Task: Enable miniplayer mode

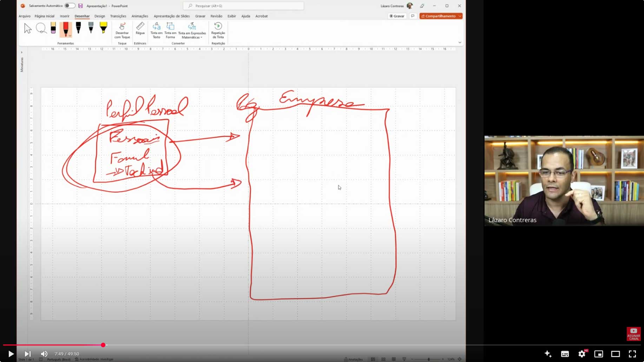Action: [599, 354]
